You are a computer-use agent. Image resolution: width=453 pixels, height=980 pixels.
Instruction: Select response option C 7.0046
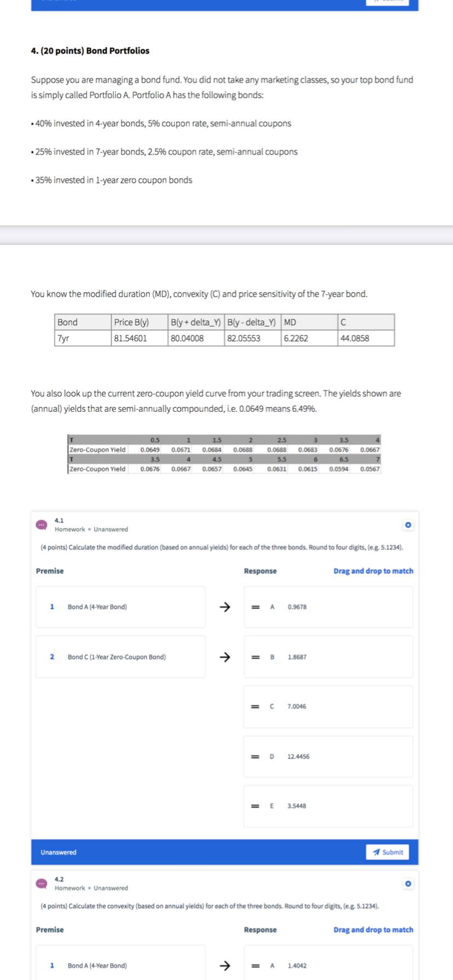(328, 707)
